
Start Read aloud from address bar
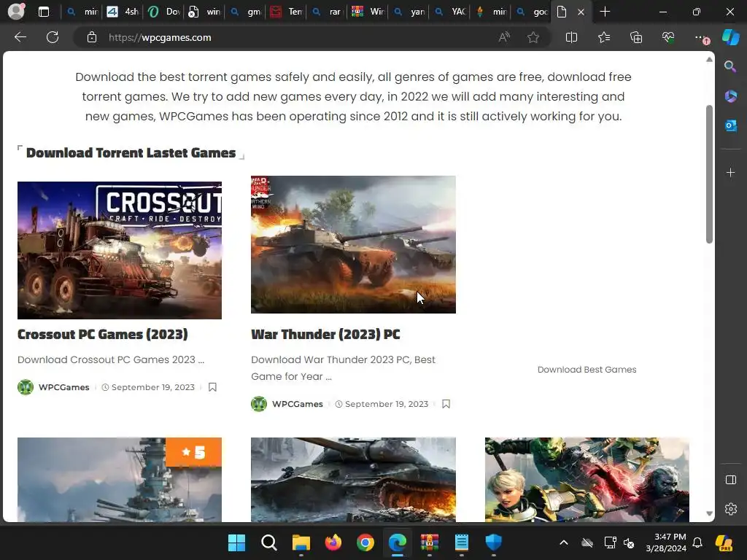[504, 37]
